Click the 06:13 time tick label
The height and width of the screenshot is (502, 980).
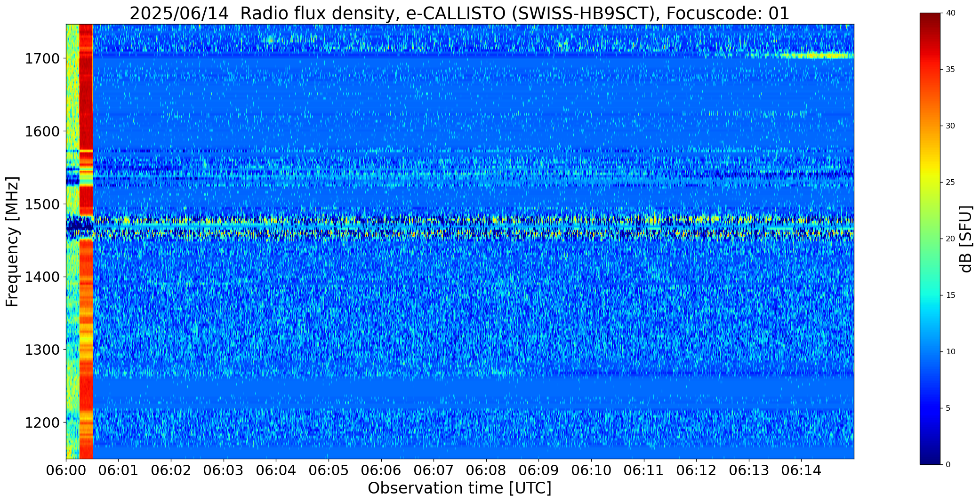749,470
